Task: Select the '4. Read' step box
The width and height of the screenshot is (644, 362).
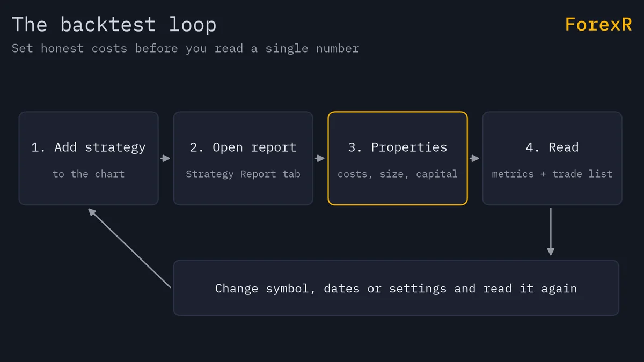Action: (x=552, y=158)
